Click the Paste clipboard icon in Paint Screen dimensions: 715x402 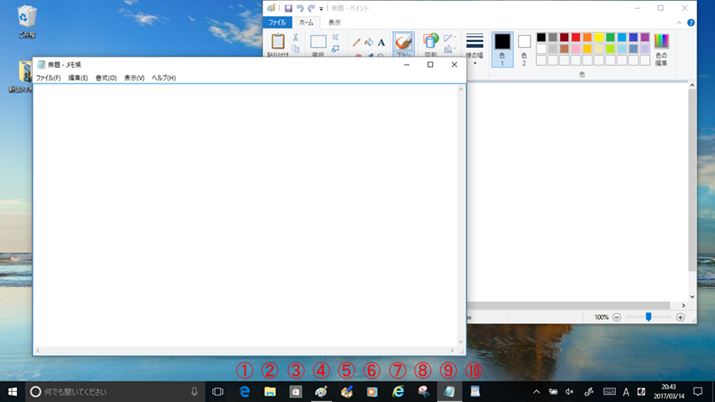278,41
